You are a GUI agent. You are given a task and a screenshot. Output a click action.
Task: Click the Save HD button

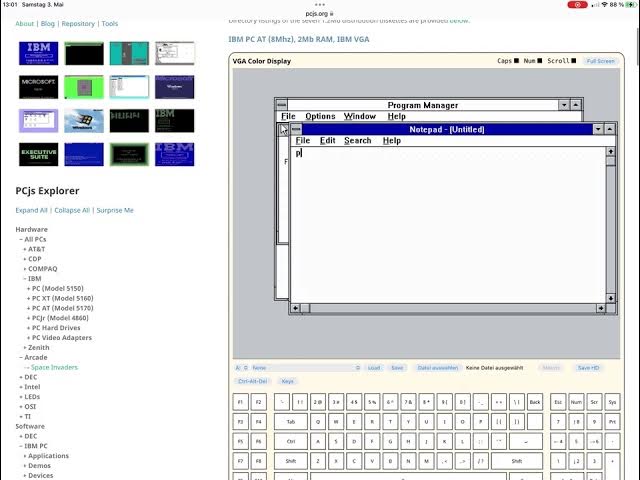point(588,368)
